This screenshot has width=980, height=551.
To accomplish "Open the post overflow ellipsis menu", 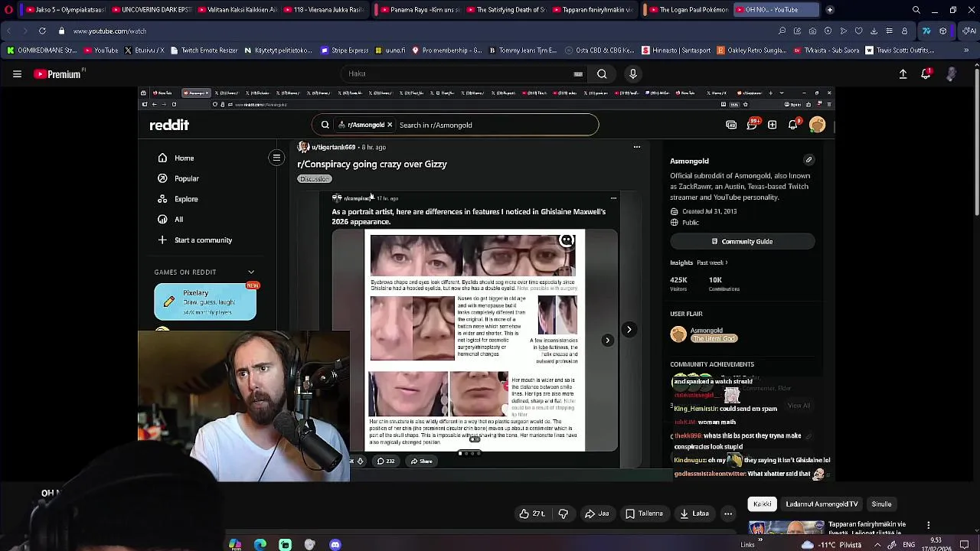I will pos(636,147).
